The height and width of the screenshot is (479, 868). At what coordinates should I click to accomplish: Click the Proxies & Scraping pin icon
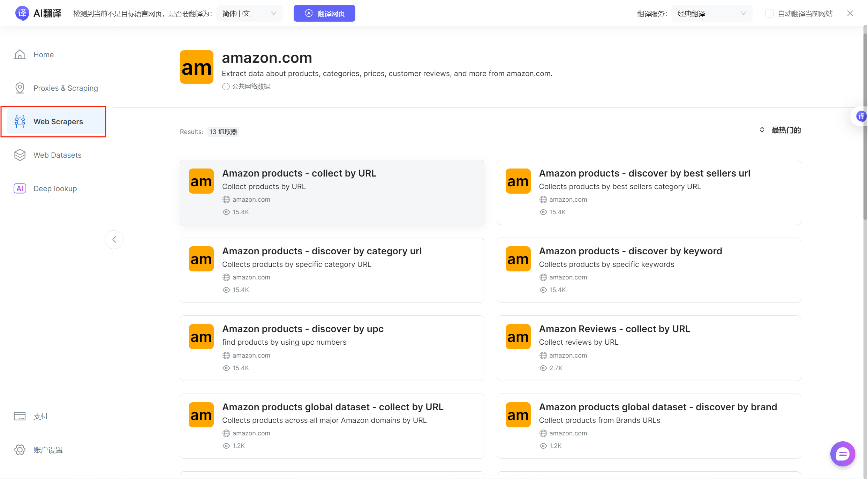click(x=20, y=88)
